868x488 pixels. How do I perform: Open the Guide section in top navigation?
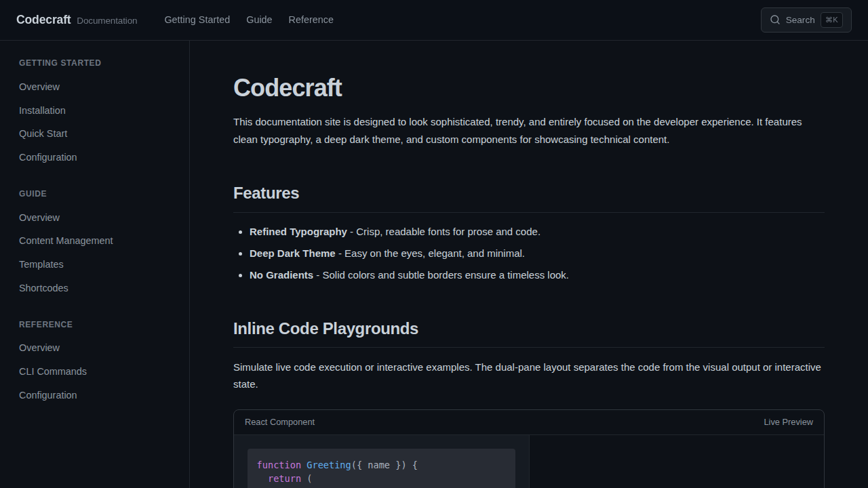259,20
